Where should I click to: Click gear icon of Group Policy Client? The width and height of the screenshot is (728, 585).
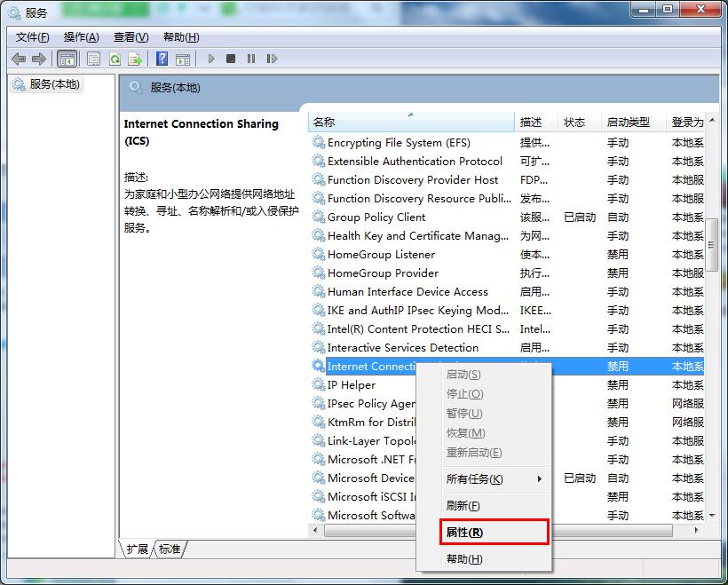(x=319, y=217)
